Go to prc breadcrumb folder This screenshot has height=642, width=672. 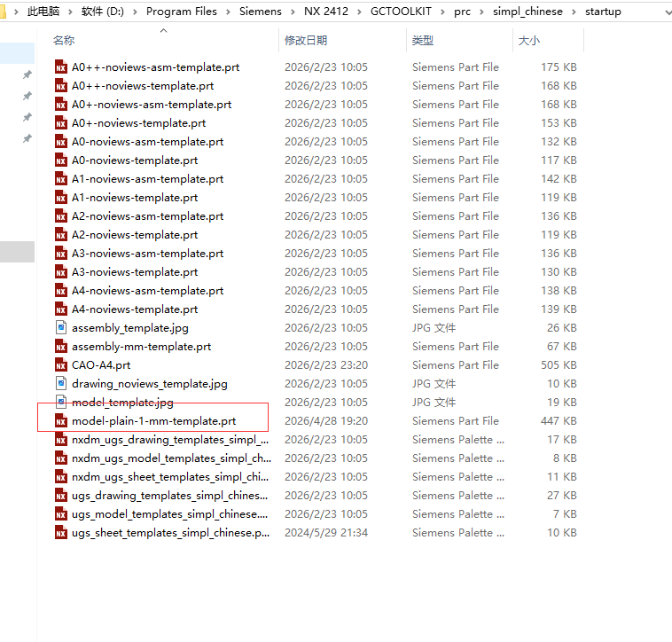click(462, 12)
